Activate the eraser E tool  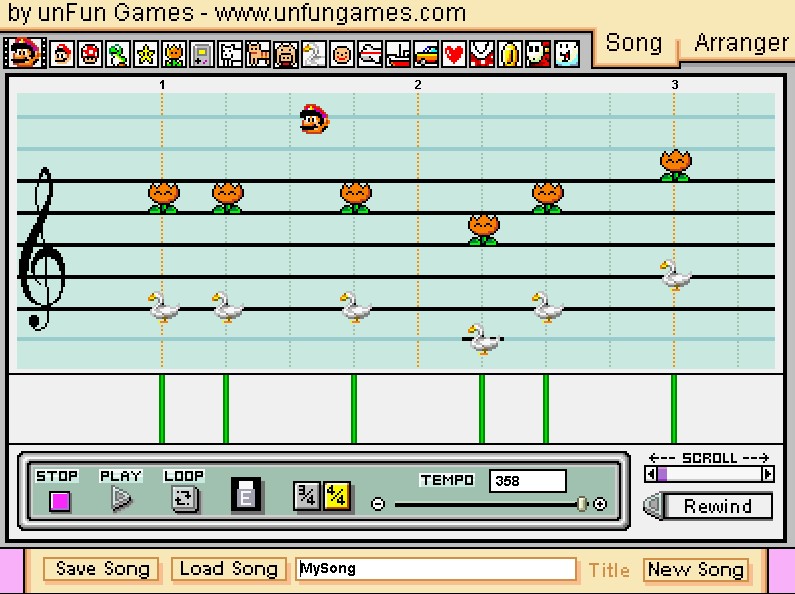click(246, 494)
